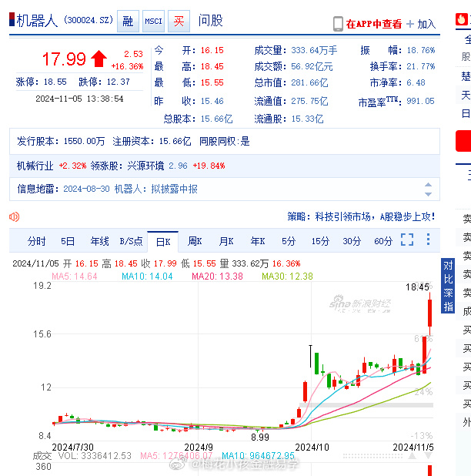Open 在APP中查看 link
This screenshot has width=471, height=476.
coord(374,24)
